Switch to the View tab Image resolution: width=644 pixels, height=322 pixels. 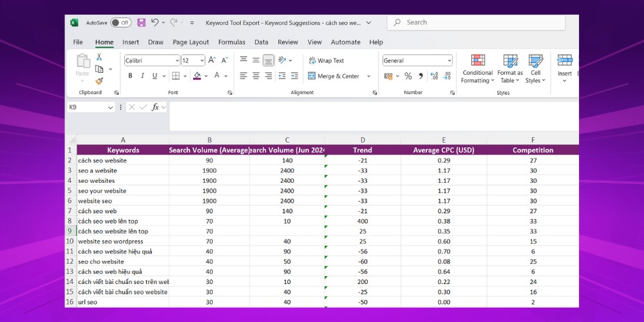pyautogui.click(x=315, y=42)
